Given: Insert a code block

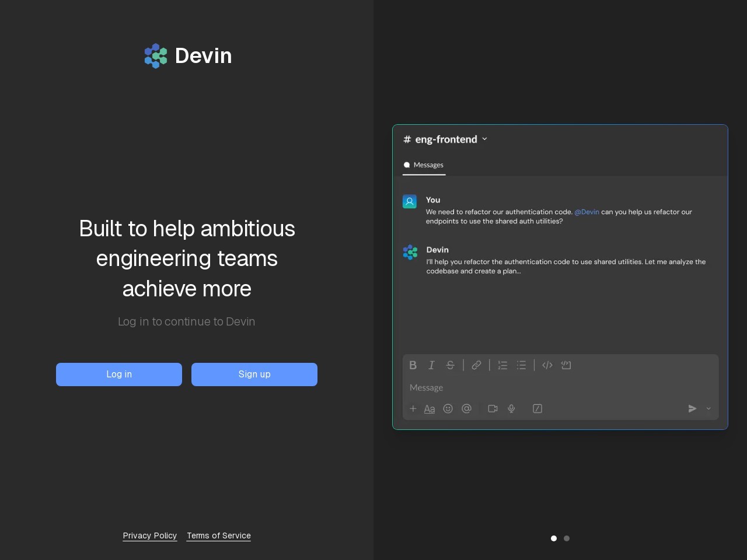Looking at the screenshot, I should click(566, 365).
